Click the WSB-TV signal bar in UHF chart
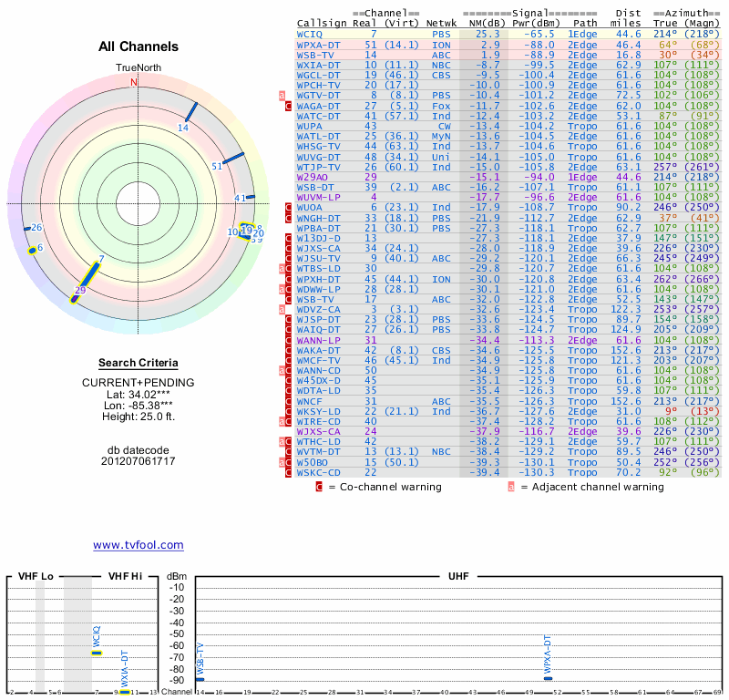The width and height of the screenshot is (729, 700). pos(200,680)
